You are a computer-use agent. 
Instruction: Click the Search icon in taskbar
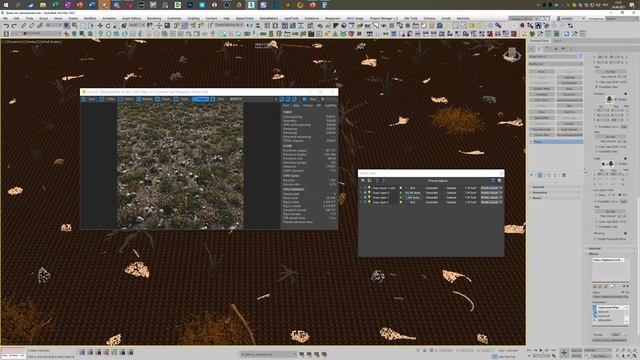pyautogui.click(x=18, y=5)
